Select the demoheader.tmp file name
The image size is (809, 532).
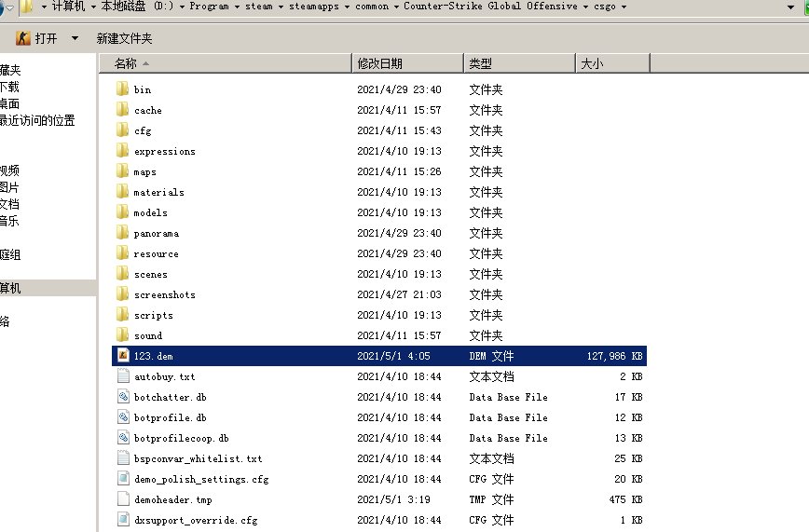click(172, 499)
